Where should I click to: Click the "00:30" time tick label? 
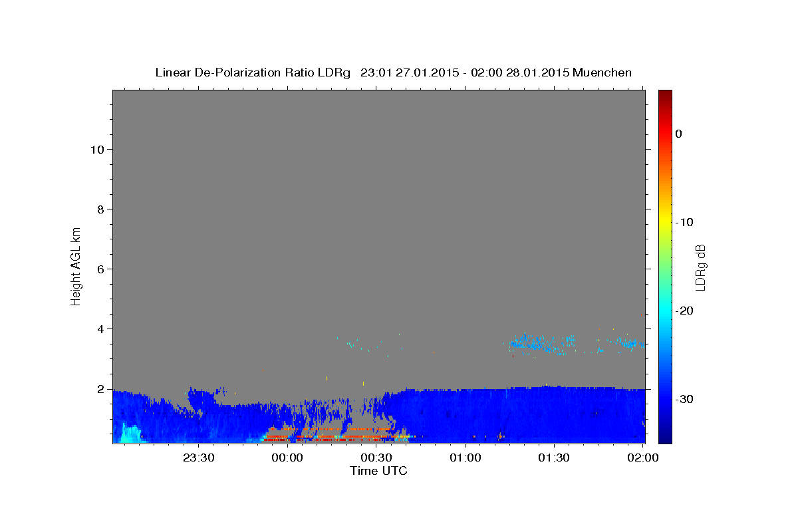pos(376,458)
